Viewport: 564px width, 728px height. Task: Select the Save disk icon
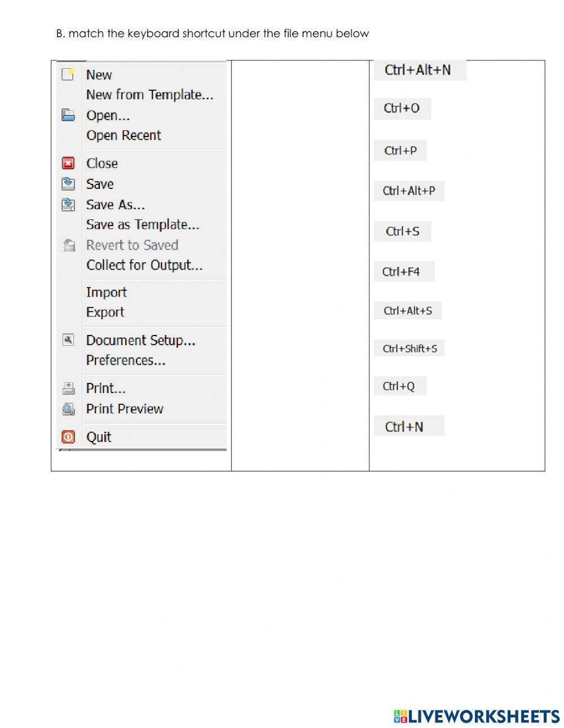pos(68,183)
